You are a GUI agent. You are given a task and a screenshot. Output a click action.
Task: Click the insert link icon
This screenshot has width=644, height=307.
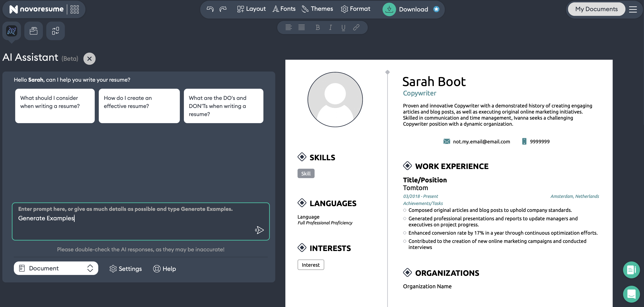click(x=356, y=27)
